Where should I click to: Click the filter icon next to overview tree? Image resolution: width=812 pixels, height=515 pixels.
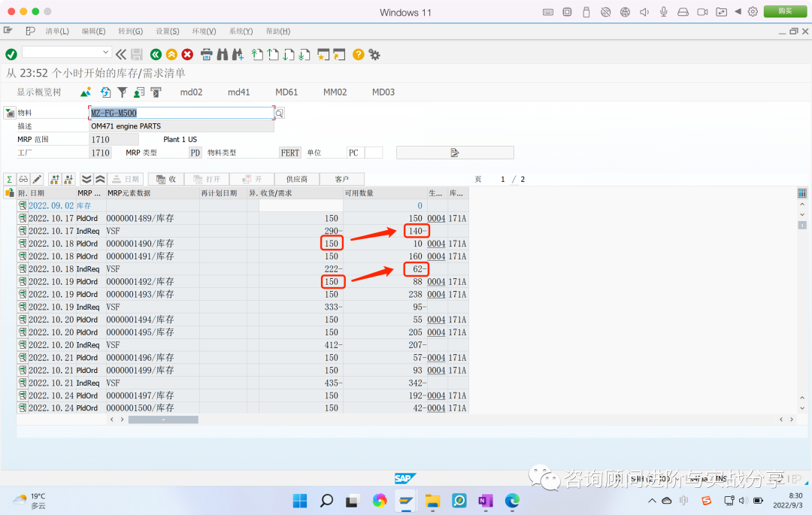click(x=122, y=92)
